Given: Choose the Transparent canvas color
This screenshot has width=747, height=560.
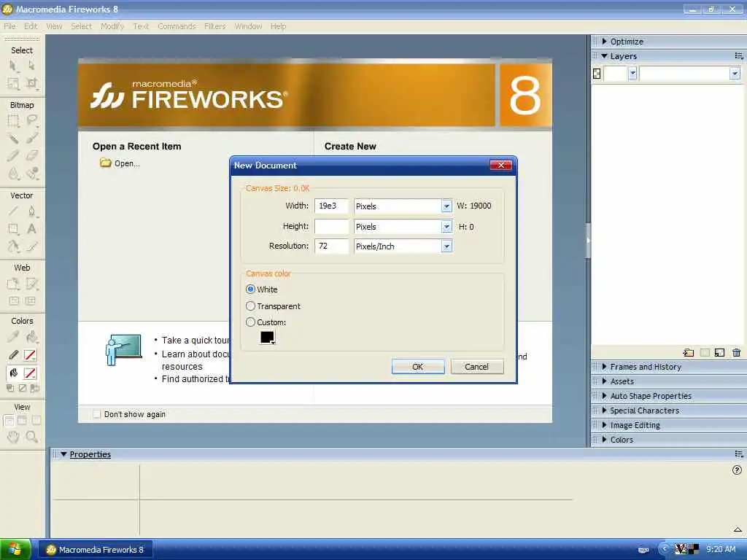Looking at the screenshot, I should point(273,306).
